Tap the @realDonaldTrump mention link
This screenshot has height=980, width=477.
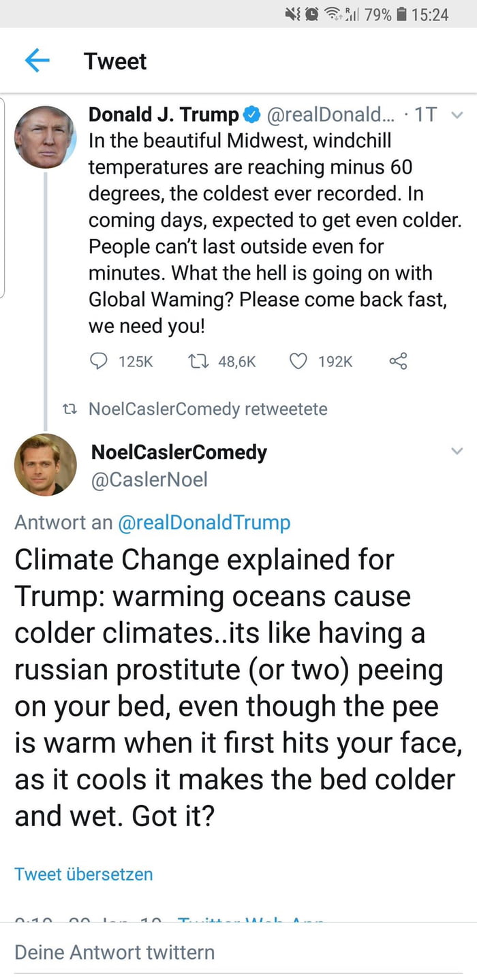pos(204,522)
